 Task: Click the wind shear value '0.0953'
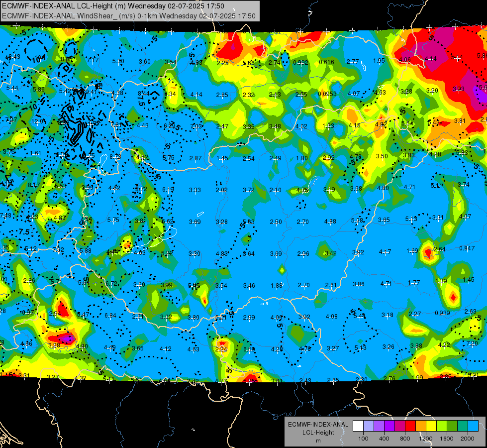[x=327, y=94]
